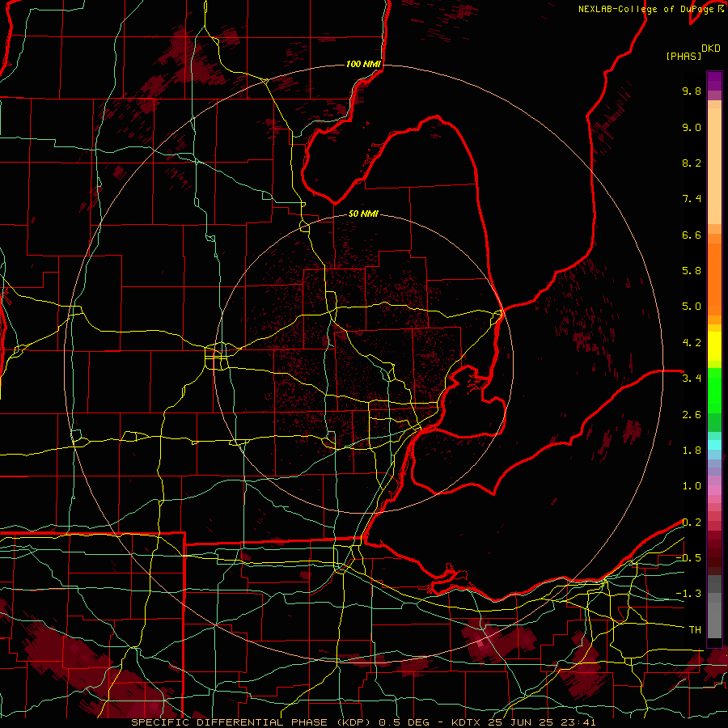Click the 0.5 DEG elevation angle text
The height and width of the screenshot is (728, 728).
point(404,722)
